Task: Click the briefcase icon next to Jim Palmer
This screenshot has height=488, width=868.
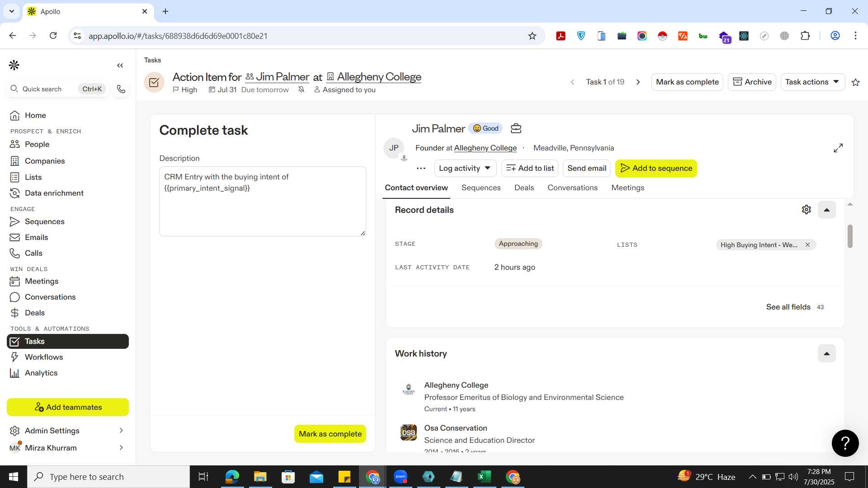Action: [516, 128]
